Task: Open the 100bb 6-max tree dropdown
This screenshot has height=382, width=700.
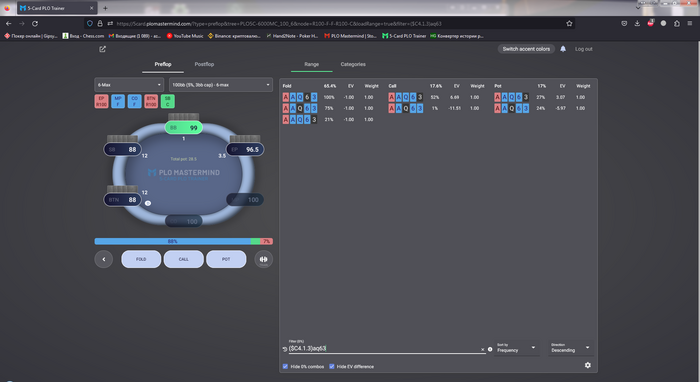Action: point(221,85)
